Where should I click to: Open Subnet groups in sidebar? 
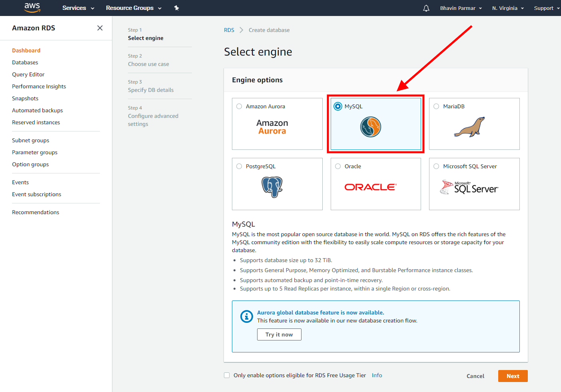(x=31, y=140)
